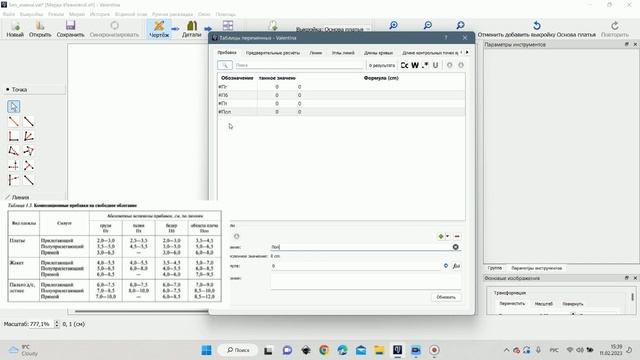Open Chrome from the taskbar
The width and height of the screenshot is (640, 360).
pyautogui.click(x=324, y=350)
